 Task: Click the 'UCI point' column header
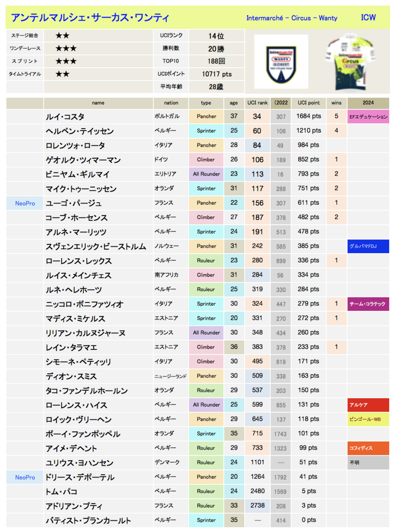click(x=308, y=103)
